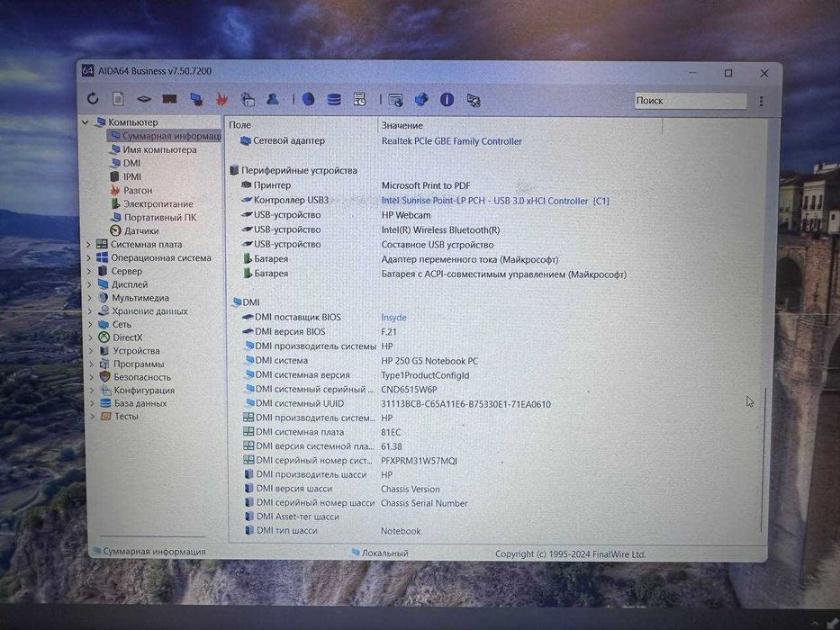Screen dimensions: 840x630
Task: Select the Устройства tree item
Action: [x=130, y=351]
